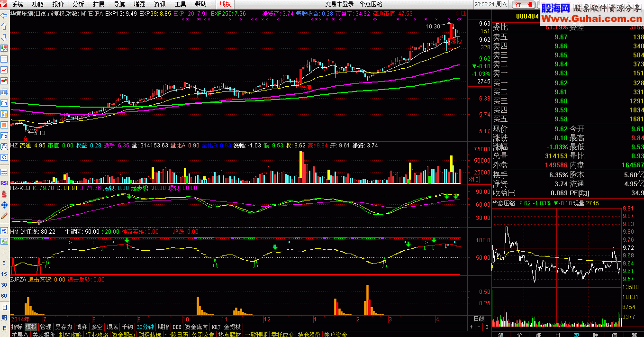Select the blue four-way move arrows icon

[4, 205]
